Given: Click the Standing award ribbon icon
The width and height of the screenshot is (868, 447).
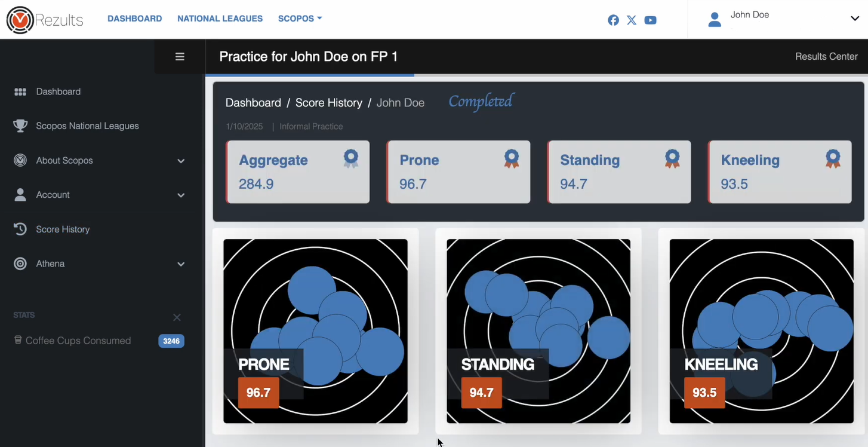Looking at the screenshot, I should pyautogui.click(x=672, y=158).
